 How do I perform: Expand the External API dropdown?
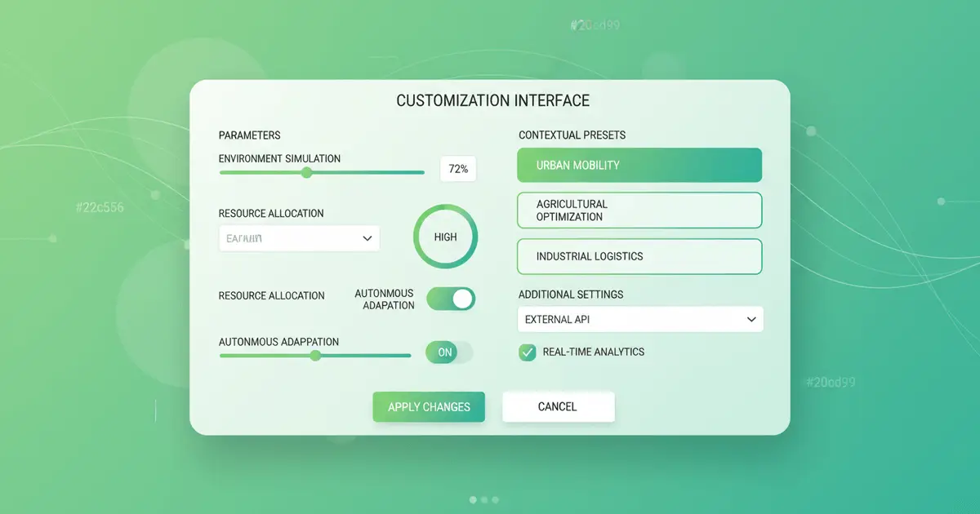pyautogui.click(x=639, y=319)
